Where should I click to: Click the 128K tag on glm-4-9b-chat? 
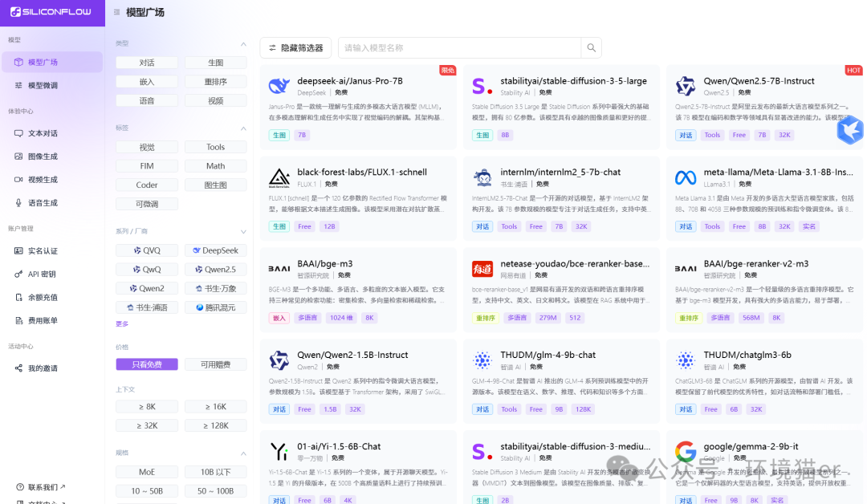584,409
